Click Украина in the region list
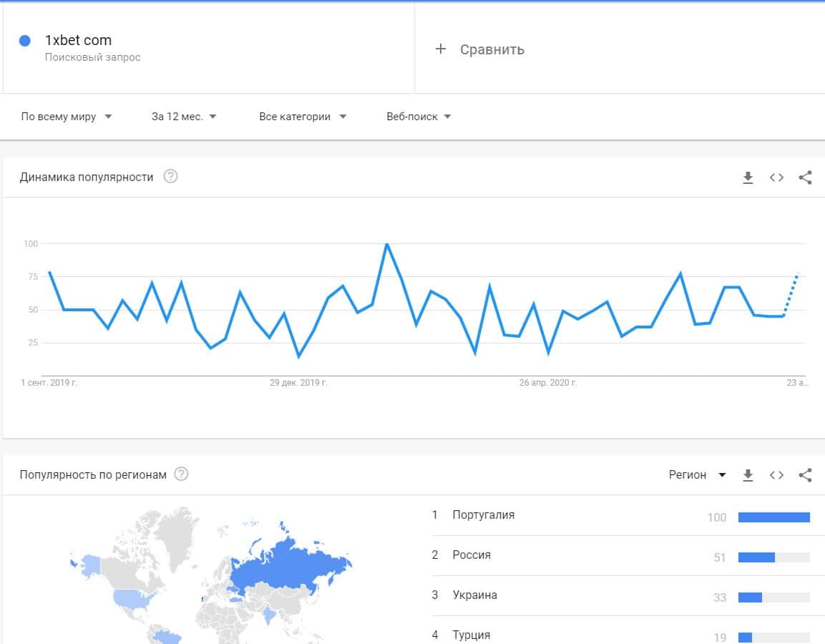This screenshot has width=825, height=644. (x=474, y=595)
